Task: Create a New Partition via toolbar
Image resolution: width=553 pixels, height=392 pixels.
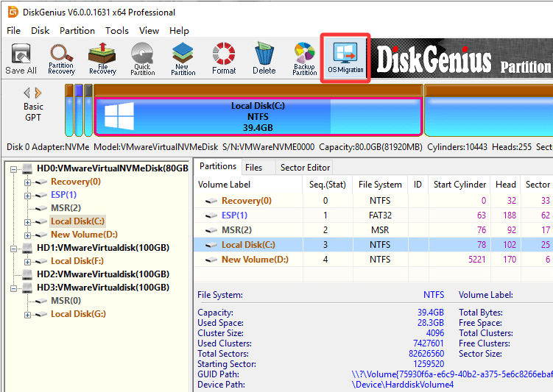Action: 183,58
